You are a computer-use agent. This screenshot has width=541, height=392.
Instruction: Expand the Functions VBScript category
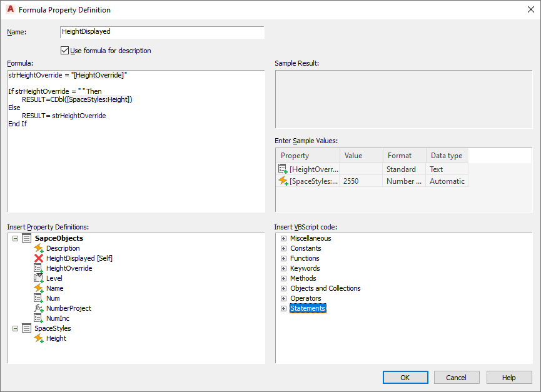click(x=283, y=258)
